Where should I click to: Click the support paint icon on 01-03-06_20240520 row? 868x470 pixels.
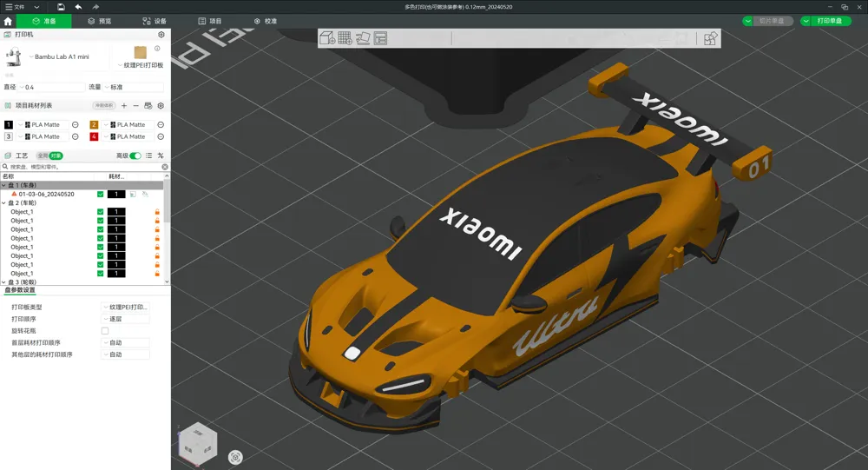tap(133, 194)
